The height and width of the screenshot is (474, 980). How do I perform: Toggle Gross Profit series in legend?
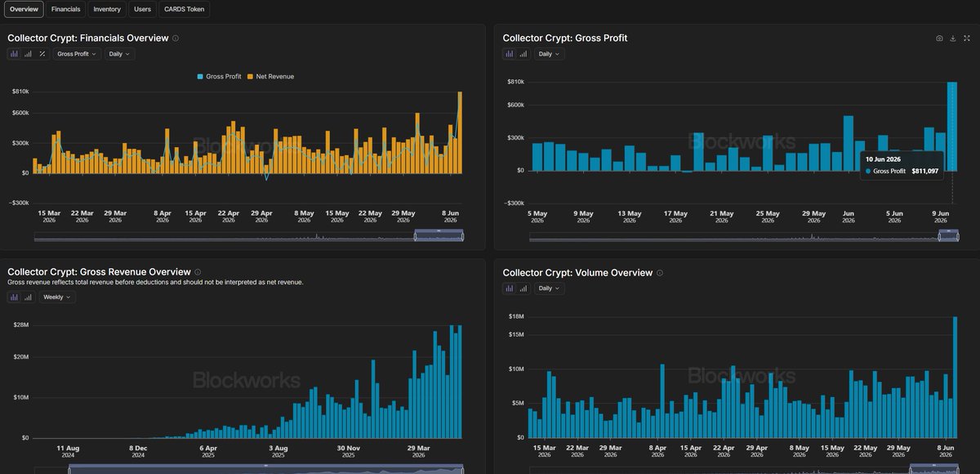coord(218,77)
